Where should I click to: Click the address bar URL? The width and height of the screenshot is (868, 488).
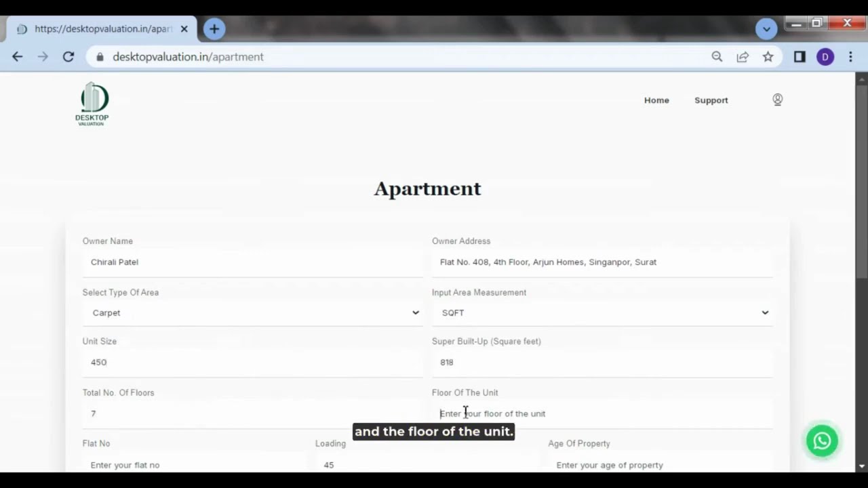click(188, 57)
